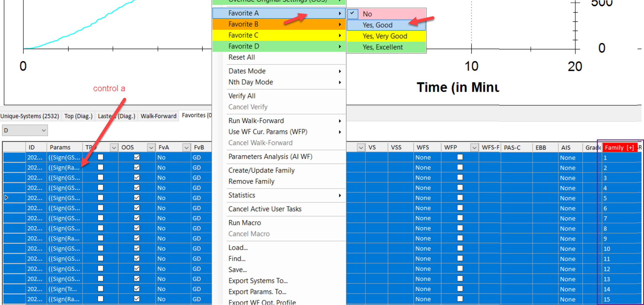Switch to the Unique-Systems (2532) tab
Screen dimensions: 644x305
(30, 116)
